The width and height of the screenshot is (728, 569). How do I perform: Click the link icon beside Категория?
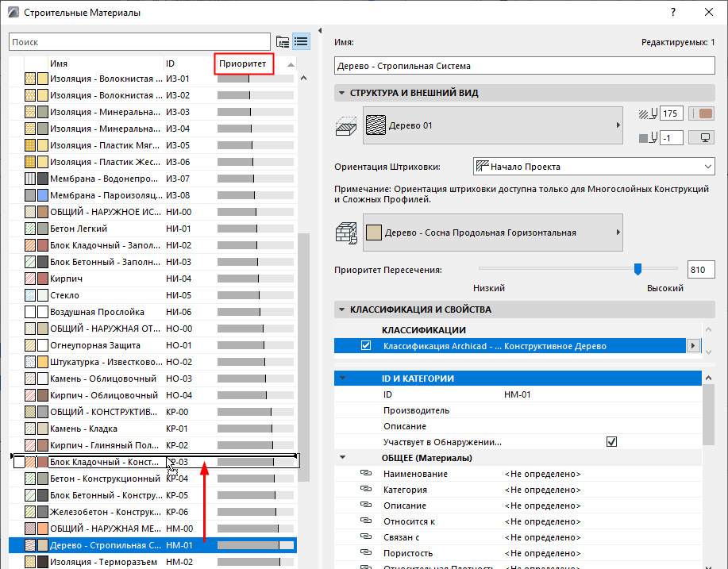(366, 489)
